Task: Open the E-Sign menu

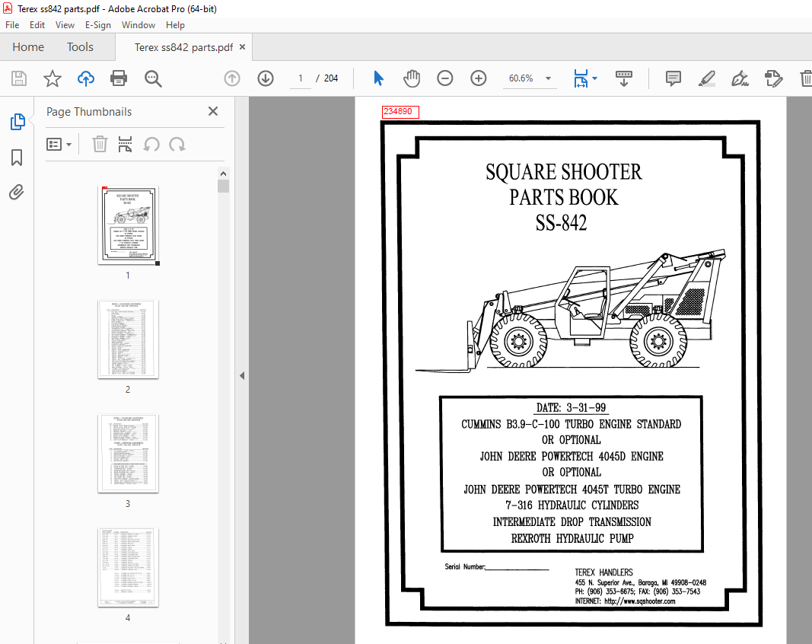Action: (98, 25)
